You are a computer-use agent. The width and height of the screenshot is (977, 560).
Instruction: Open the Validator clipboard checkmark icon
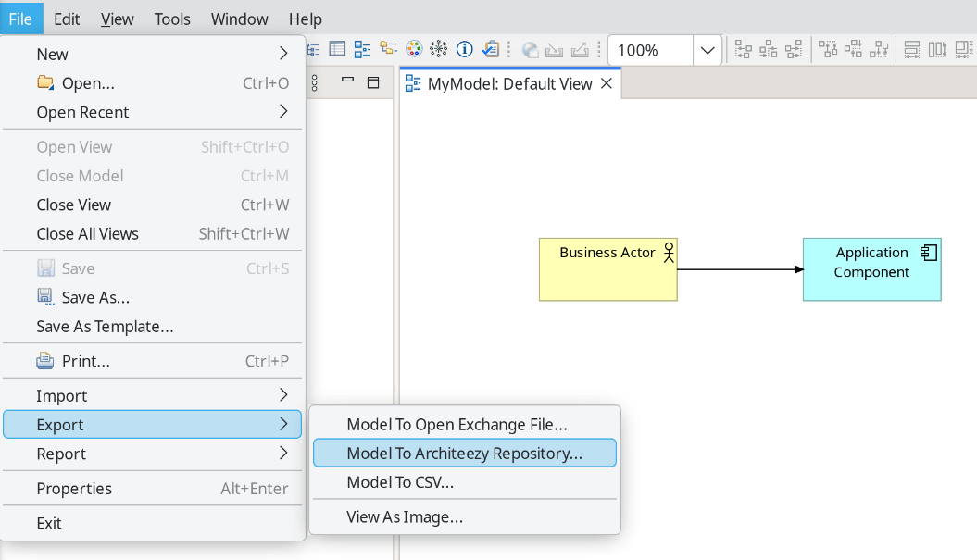click(491, 48)
